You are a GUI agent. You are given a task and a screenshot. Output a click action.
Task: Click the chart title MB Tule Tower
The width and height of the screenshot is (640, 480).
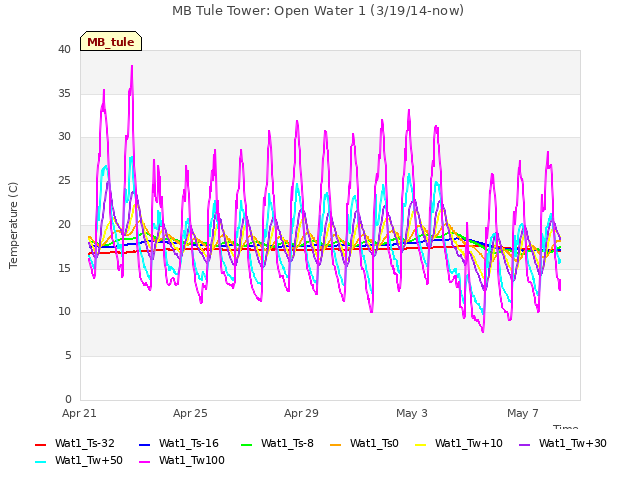[318, 11]
